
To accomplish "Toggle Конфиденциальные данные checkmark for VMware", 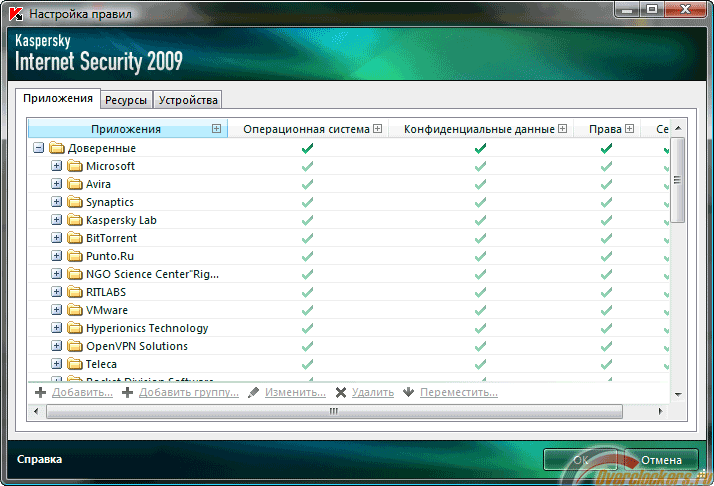I will click(x=480, y=310).
